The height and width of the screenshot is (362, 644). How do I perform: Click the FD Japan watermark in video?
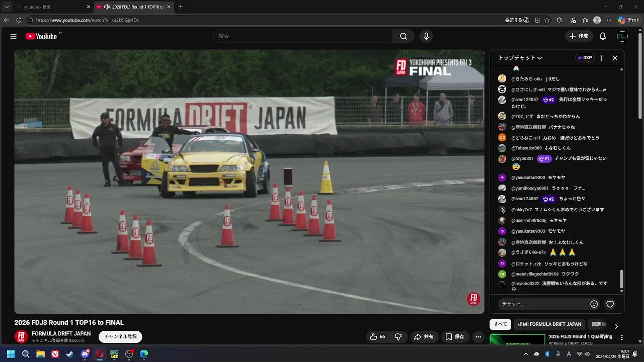tap(473, 299)
